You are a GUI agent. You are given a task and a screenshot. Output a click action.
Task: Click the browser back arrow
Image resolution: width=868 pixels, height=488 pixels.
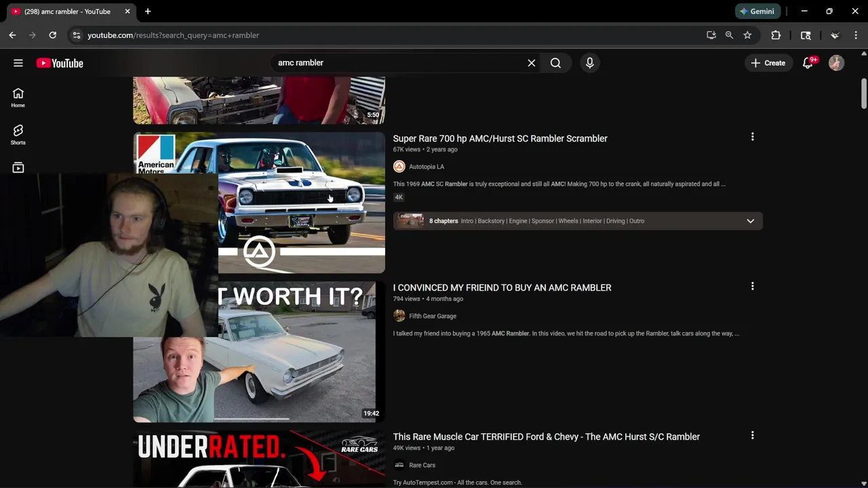12,35
